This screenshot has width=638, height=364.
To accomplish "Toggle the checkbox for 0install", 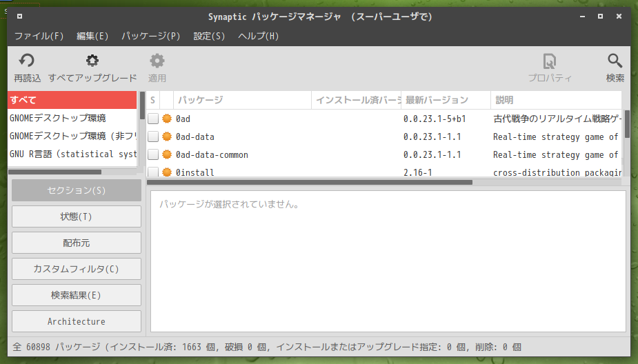I will pyautogui.click(x=153, y=172).
